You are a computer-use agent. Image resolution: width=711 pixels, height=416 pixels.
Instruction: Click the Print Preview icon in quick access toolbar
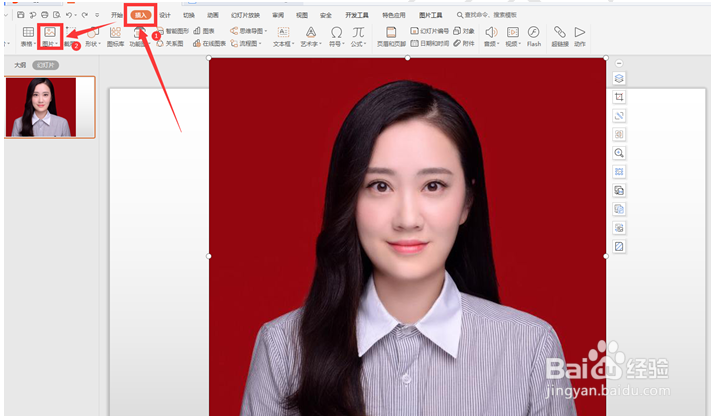tap(56, 15)
